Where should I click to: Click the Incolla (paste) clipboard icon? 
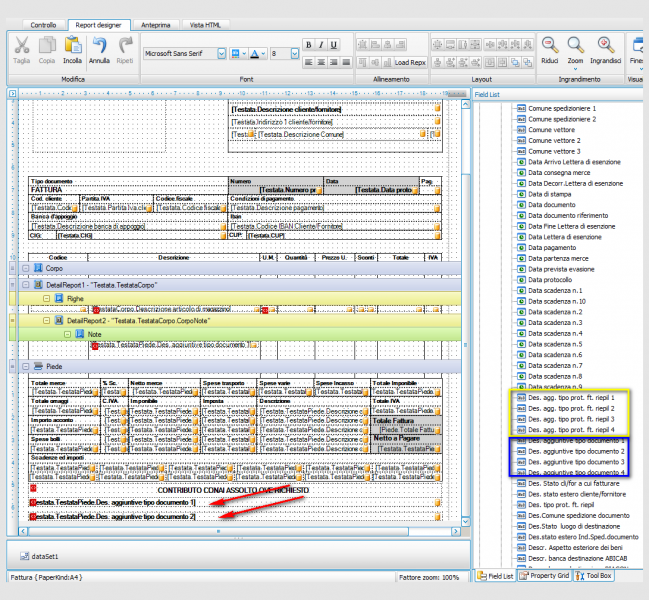click(x=72, y=45)
